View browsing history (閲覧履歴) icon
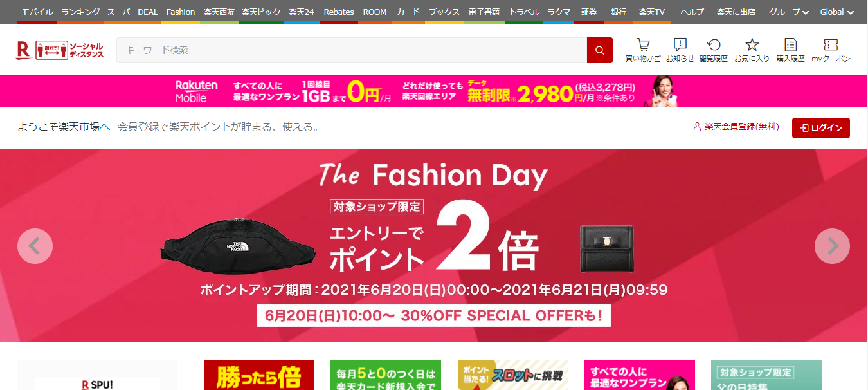Viewport: 868px width, 390px height. [714, 50]
